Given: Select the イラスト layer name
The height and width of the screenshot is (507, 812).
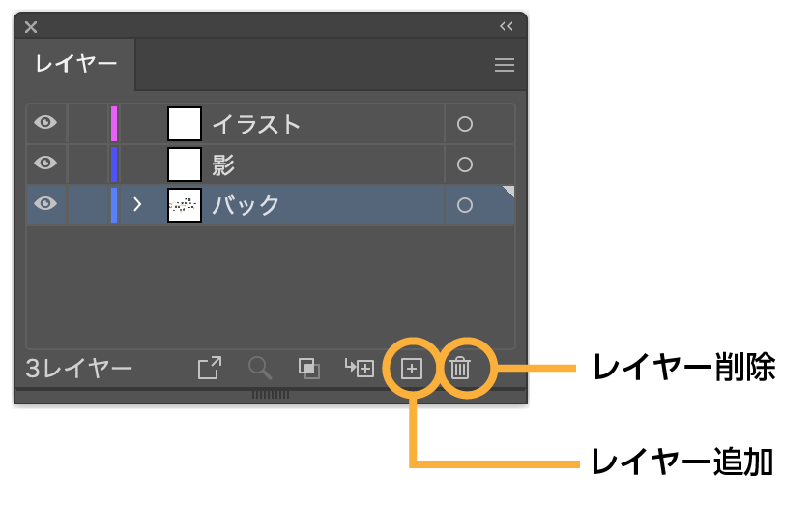Looking at the screenshot, I should click(256, 125).
